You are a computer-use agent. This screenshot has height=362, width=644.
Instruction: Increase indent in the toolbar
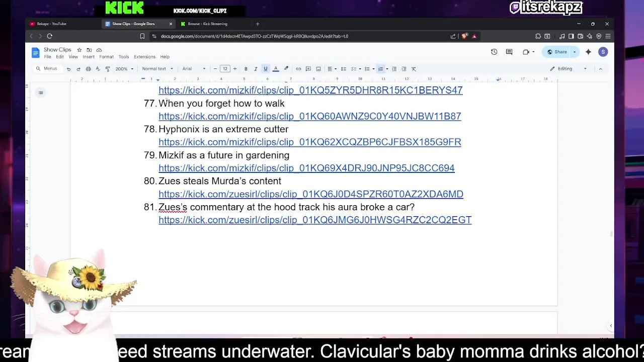pos(404,69)
